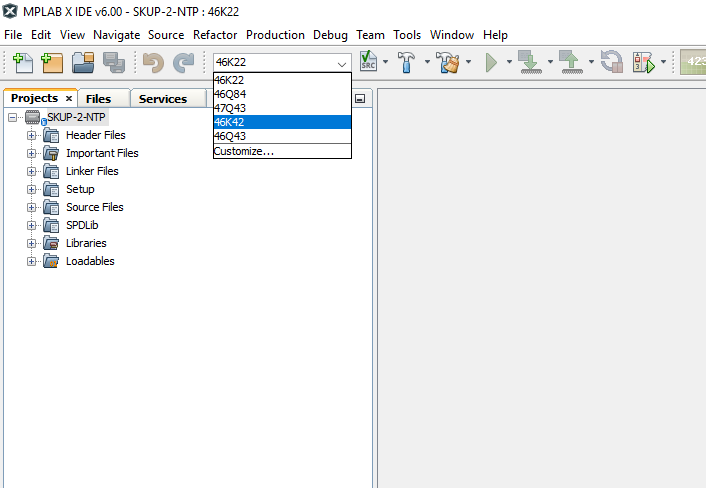Expand the Loadables node
The image size is (706, 488).
pos(31,261)
